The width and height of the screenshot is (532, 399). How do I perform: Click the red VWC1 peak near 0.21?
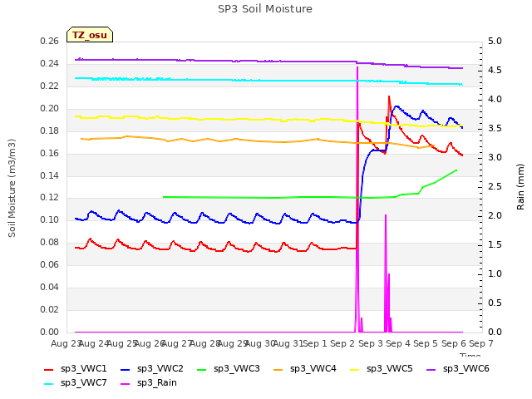[389, 97]
